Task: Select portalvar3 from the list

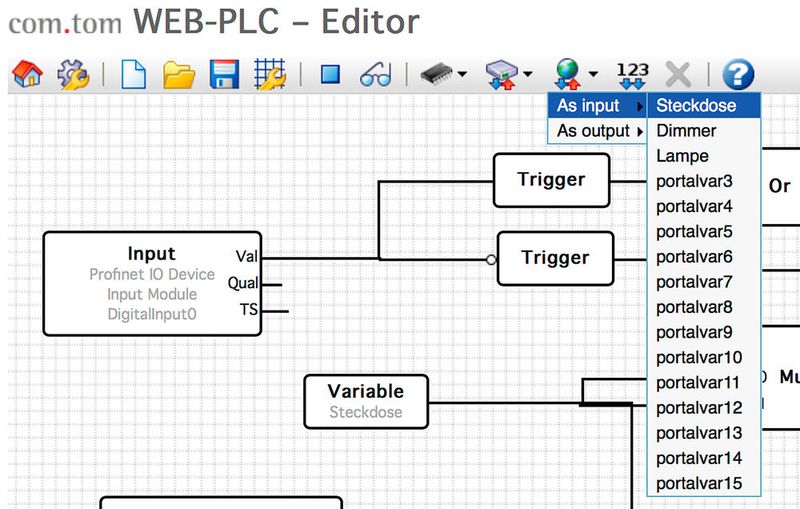Action: [704, 181]
